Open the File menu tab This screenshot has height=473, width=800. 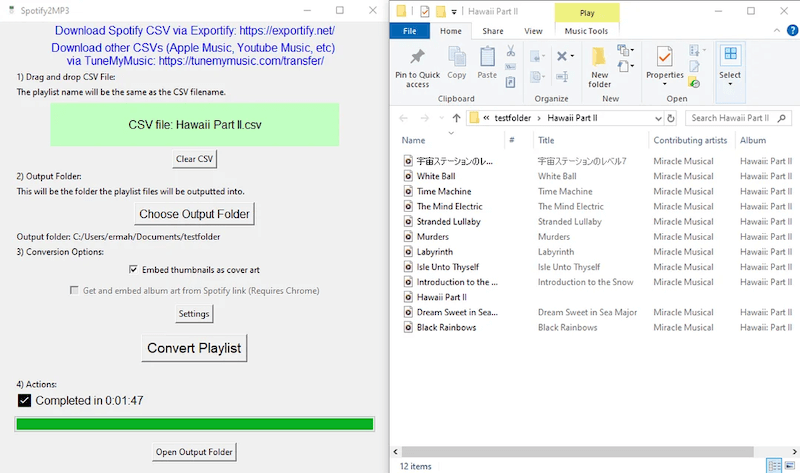(x=410, y=31)
